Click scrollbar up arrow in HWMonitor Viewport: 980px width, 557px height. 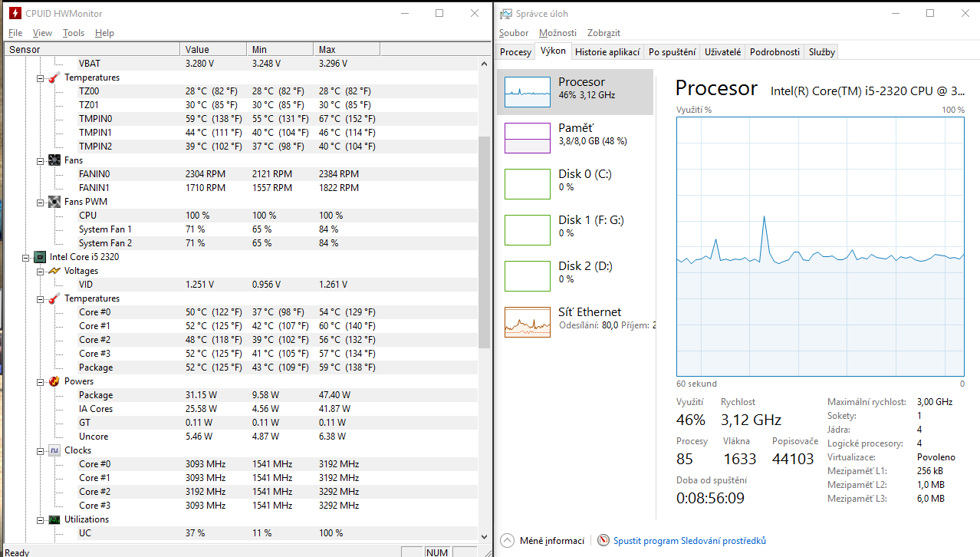tap(484, 63)
